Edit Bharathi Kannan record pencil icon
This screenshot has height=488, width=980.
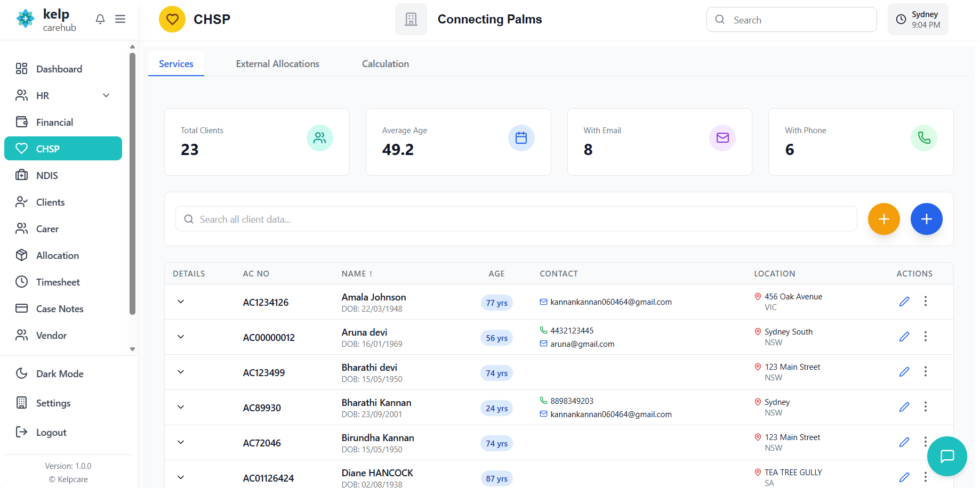pyautogui.click(x=904, y=407)
